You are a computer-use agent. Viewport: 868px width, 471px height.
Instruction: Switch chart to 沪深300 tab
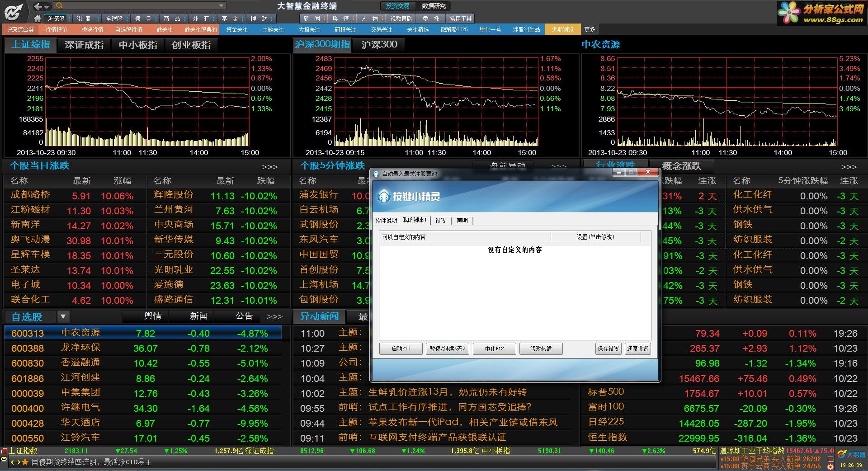tap(379, 44)
